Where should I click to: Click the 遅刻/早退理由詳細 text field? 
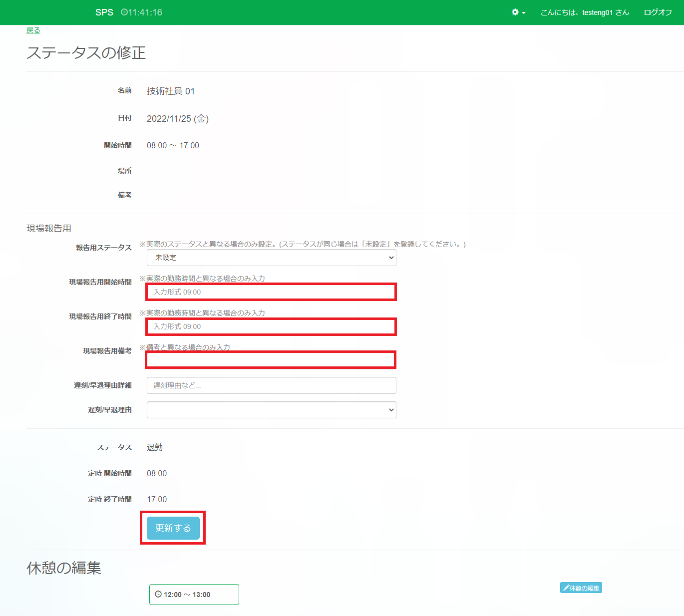pos(271,385)
